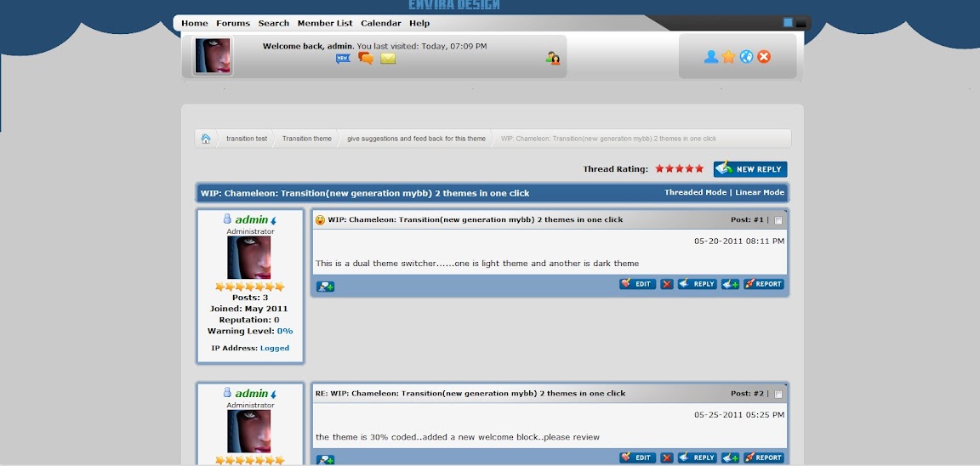Click EDIT on post #2
Viewport: 980px width, 466px height.
tap(637, 457)
